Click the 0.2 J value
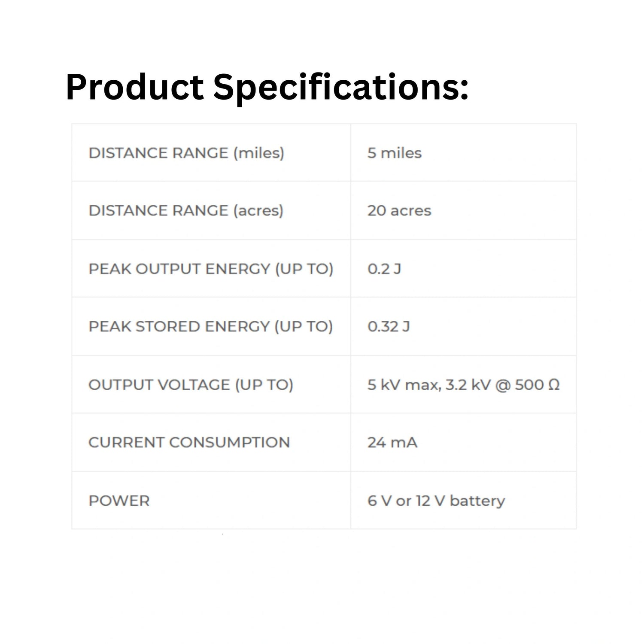The width and height of the screenshot is (644, 644). click(x=384, y=269)
